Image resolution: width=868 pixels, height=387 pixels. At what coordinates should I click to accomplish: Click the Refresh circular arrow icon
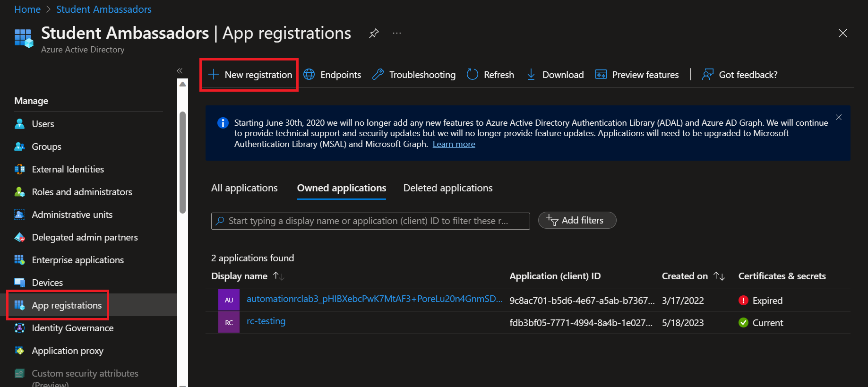(x=473, y=75)
